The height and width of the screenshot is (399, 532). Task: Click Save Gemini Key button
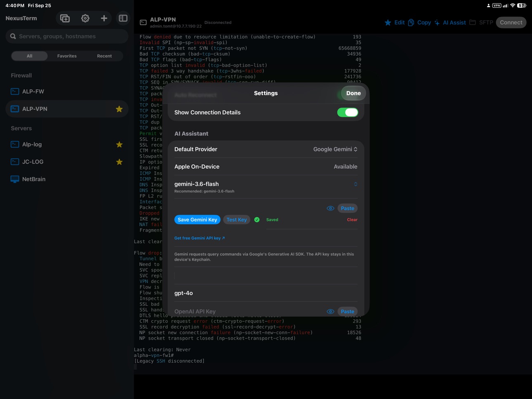[x=198, y=220]
